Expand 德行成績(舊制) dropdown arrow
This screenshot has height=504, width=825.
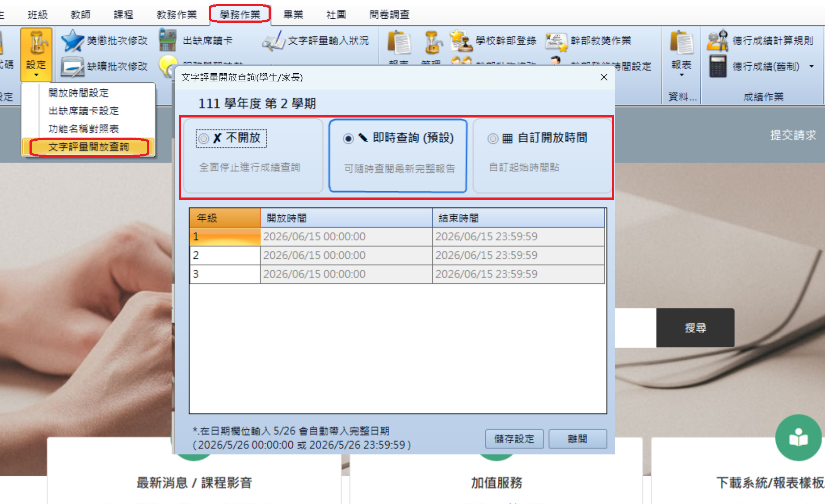[x=812, y=67]
